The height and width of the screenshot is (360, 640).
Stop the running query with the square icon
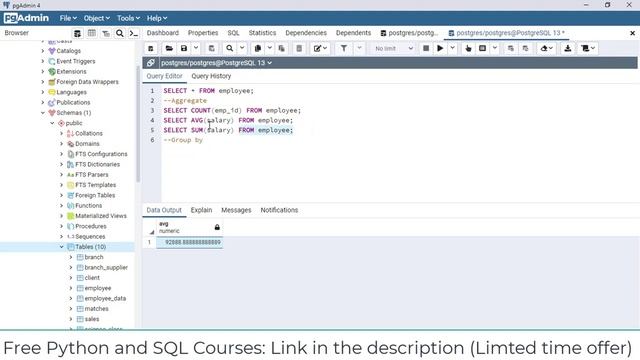(x=426, y=48)
